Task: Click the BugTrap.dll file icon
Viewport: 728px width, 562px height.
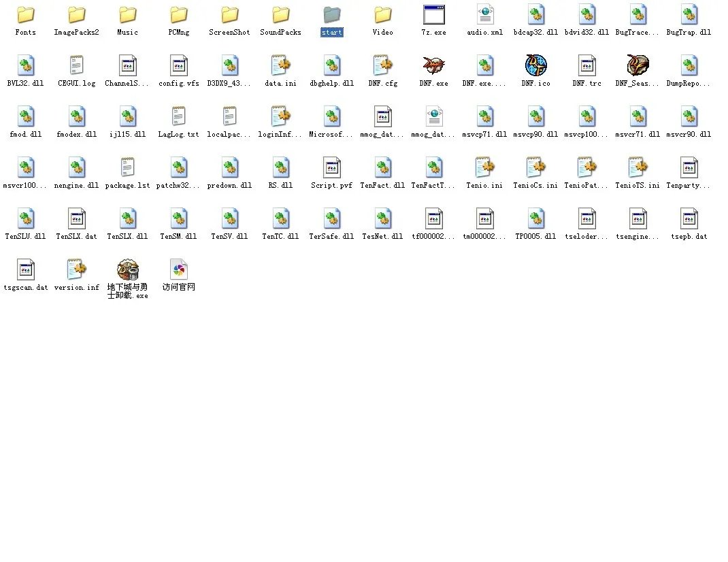Action: (689, 15)
